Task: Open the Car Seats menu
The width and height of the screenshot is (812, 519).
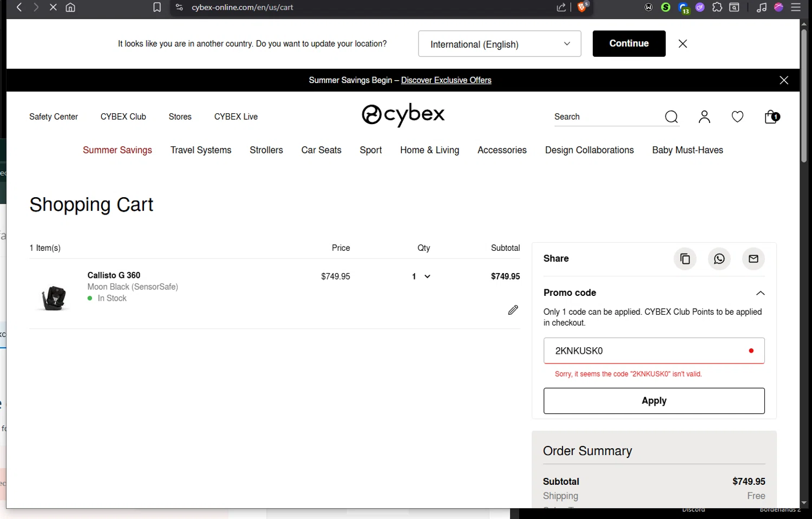Action: pyautogui.click(x=322, y=150)
